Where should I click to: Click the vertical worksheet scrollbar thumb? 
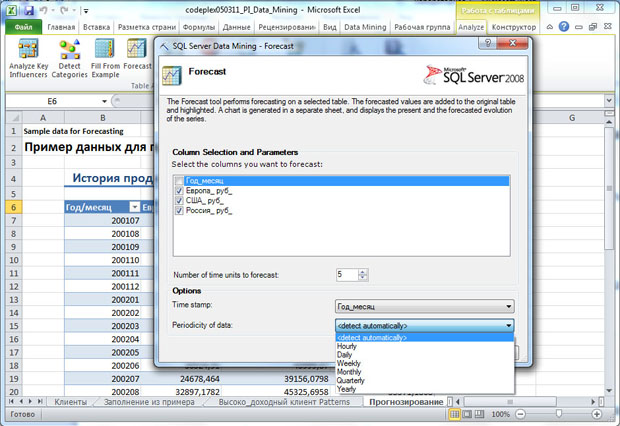[609, 189]
